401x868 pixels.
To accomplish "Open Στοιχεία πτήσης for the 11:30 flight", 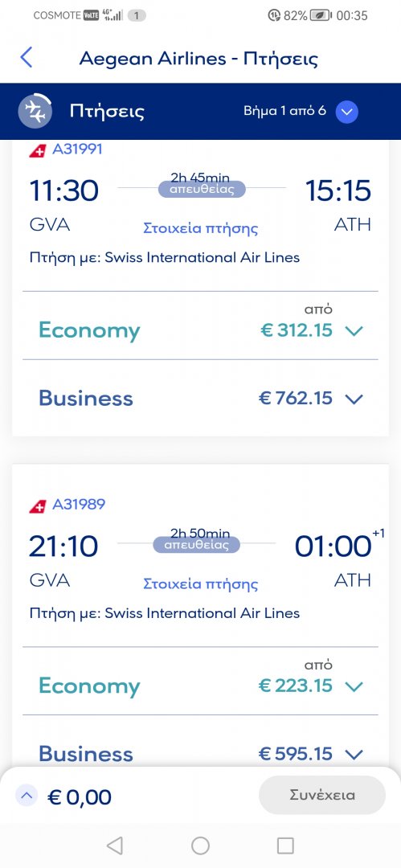I will click(201, 228).
